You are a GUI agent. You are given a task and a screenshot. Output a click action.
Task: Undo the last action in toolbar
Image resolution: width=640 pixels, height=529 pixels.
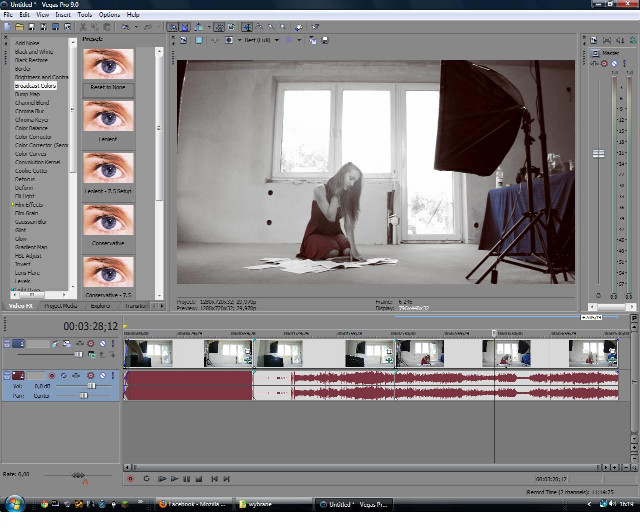[126, 27]
